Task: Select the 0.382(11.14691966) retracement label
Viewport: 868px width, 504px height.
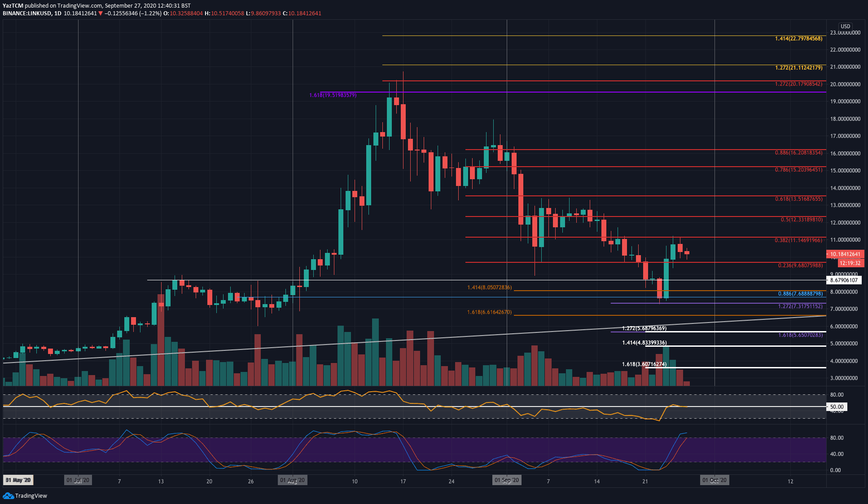Action: (x=798, y=240)
